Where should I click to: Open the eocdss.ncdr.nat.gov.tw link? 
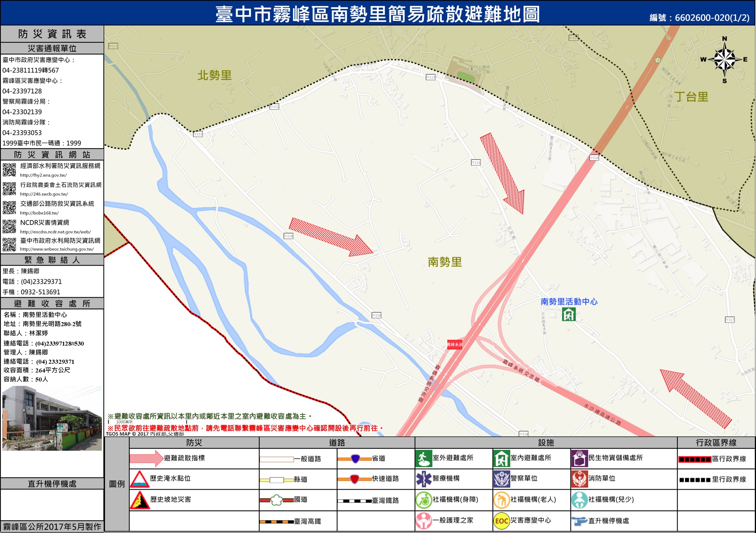[55, 232]
